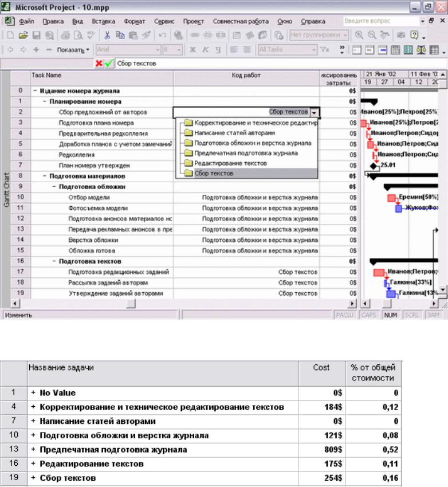Confirm the entry with the green checkmark
This screenshot has height=487, width=448.
point(108,64)
